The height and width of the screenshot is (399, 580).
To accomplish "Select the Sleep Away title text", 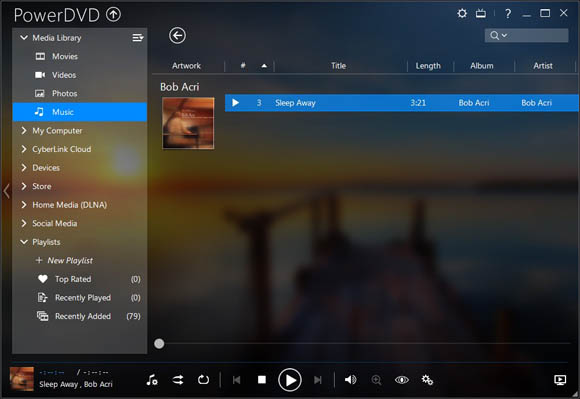I will [x=295, y=103].
